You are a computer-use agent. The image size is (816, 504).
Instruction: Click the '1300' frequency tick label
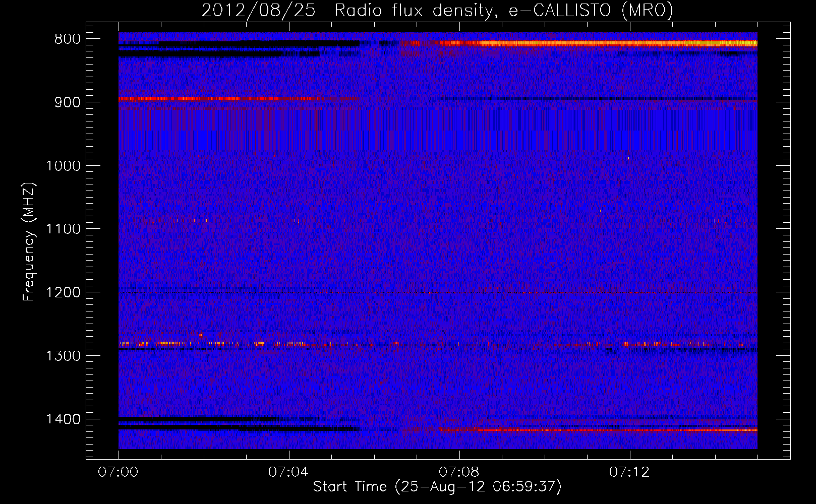coord(63,356)
